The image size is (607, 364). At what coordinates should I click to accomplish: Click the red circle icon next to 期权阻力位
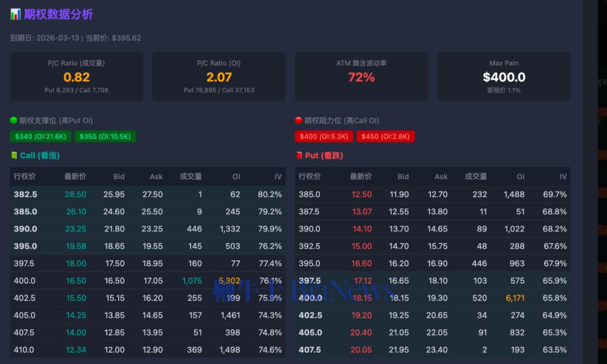tap(299, 120)
